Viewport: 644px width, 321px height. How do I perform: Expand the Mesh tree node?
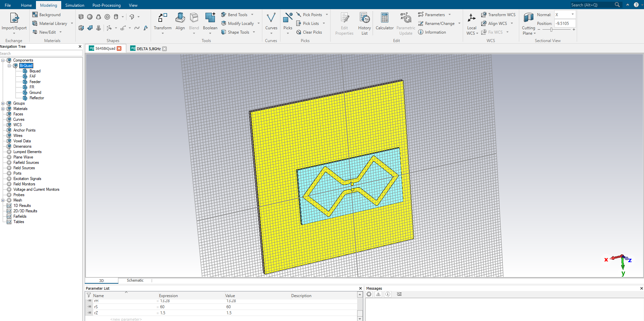click(x=3, y=201)
